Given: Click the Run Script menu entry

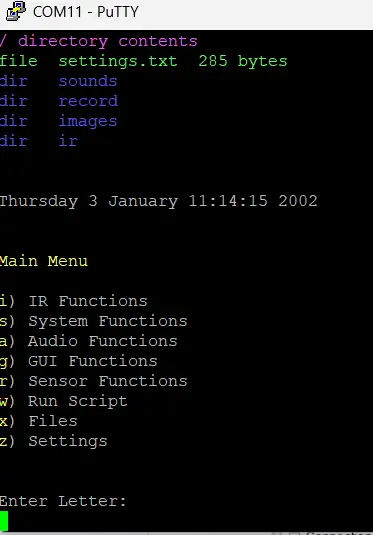Looking at the screenshot, I should (63, 402).
